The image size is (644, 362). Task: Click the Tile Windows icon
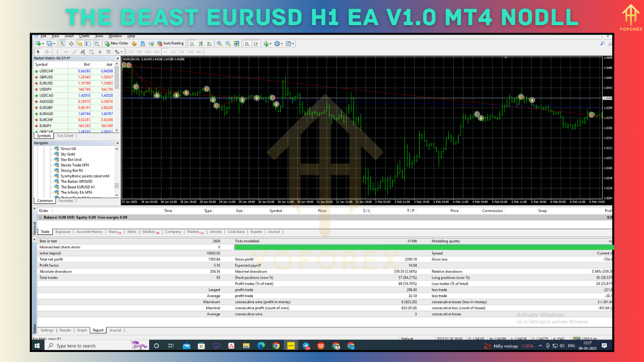click(237, 43)
